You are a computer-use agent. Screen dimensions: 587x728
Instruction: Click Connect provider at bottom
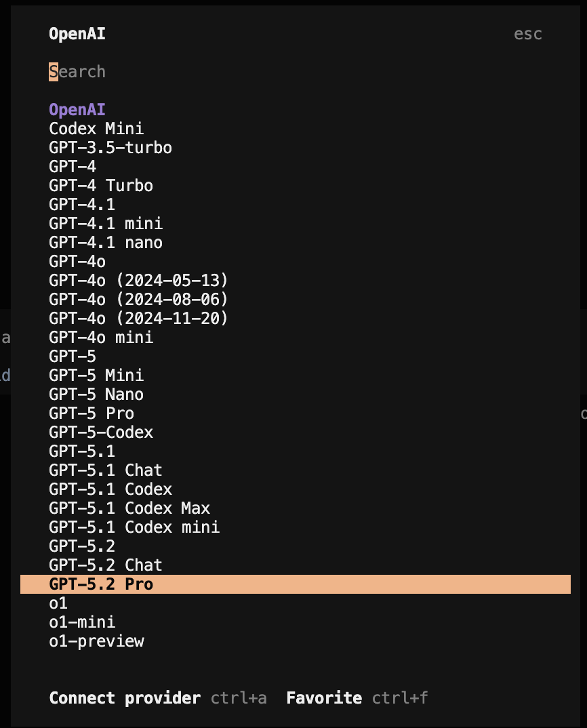coord(125,697)
